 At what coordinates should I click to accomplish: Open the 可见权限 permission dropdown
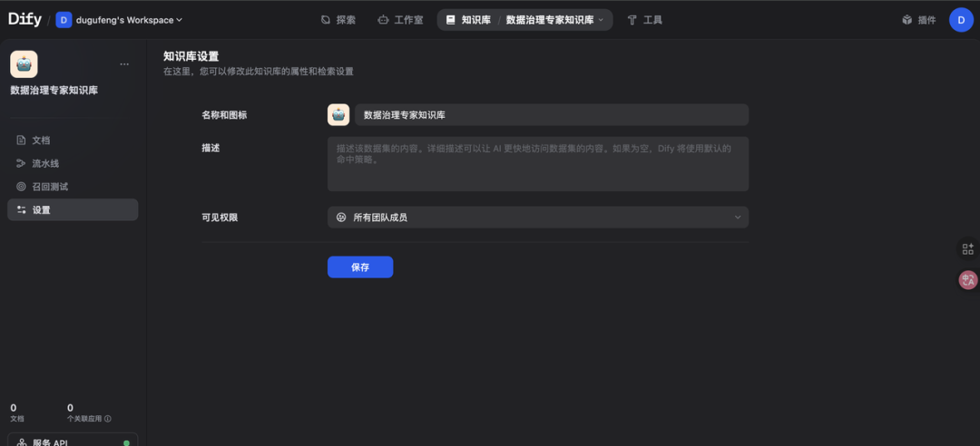[x=537, y=218]
